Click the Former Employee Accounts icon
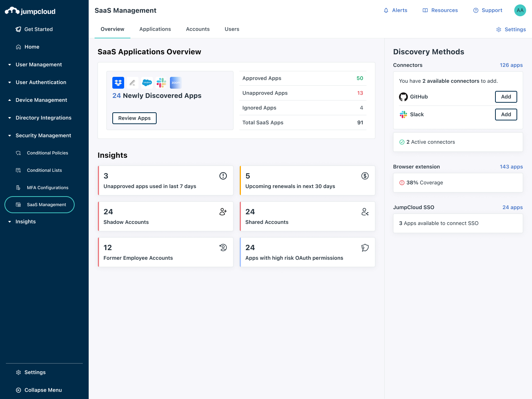 [223, 248]
